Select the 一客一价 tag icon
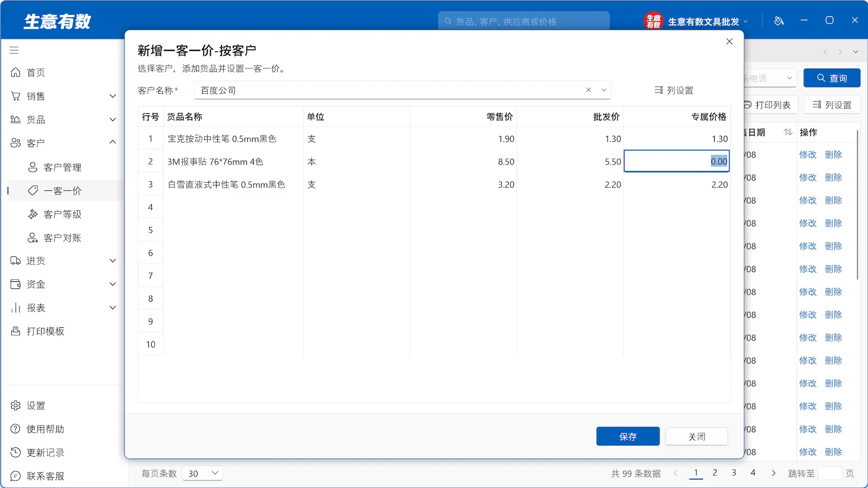The image size is (868, 488). click(x=33, y=190)
